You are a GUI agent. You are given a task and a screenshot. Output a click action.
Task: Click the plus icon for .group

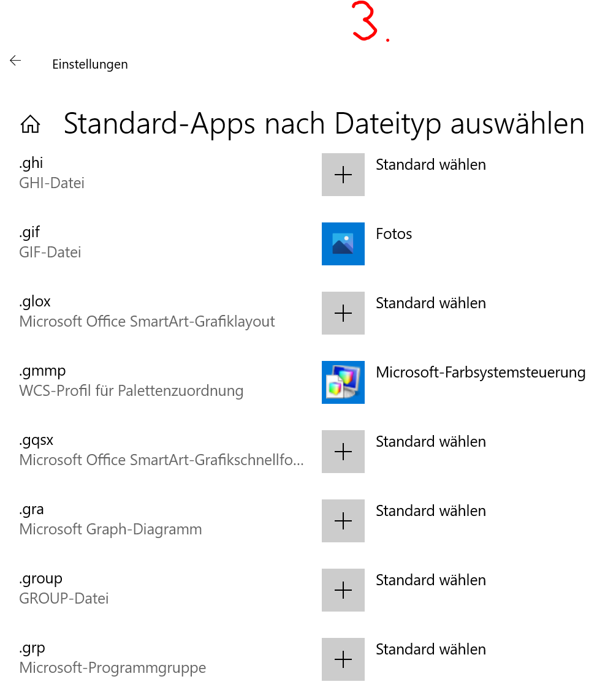point(343,590)
